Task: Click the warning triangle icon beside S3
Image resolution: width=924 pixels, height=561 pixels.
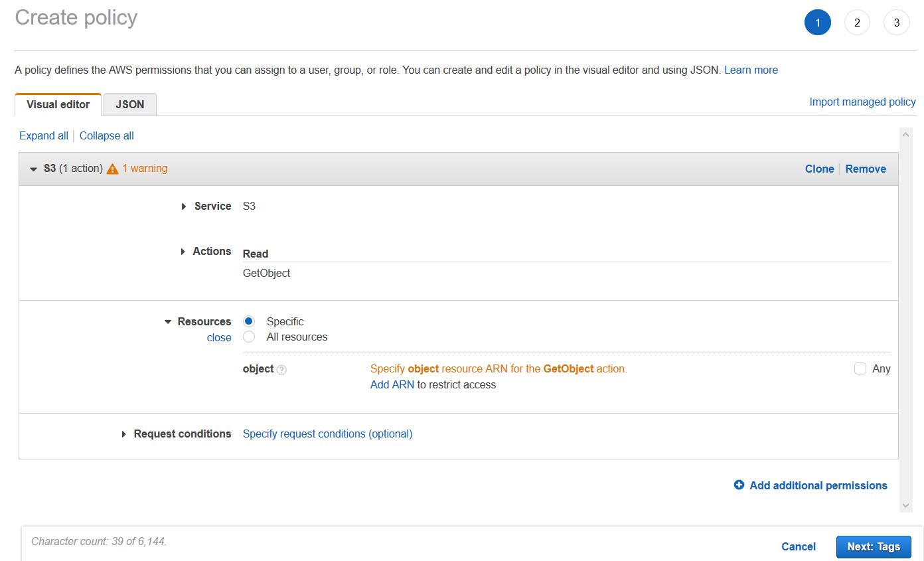Action: (x=112, y=169)
